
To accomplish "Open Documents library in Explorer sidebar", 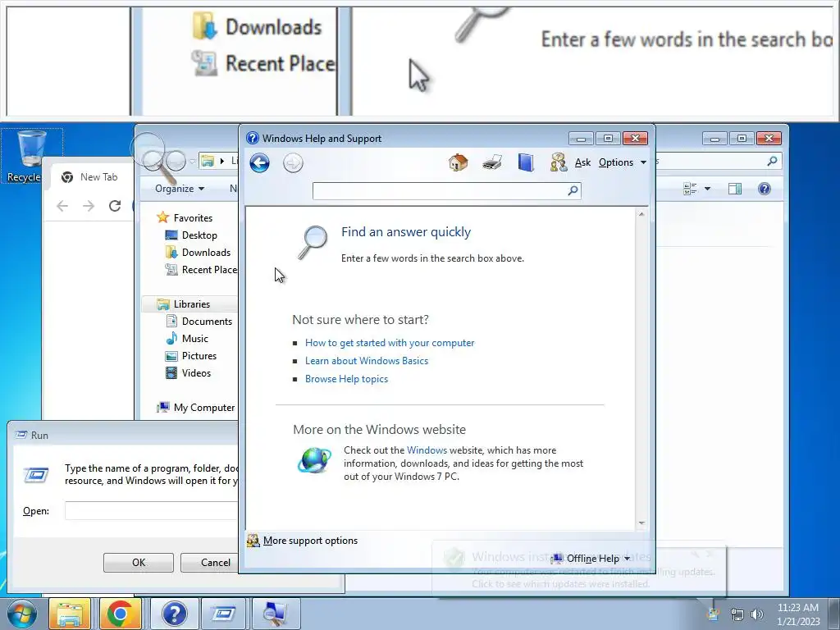I will tap(207, 322).
